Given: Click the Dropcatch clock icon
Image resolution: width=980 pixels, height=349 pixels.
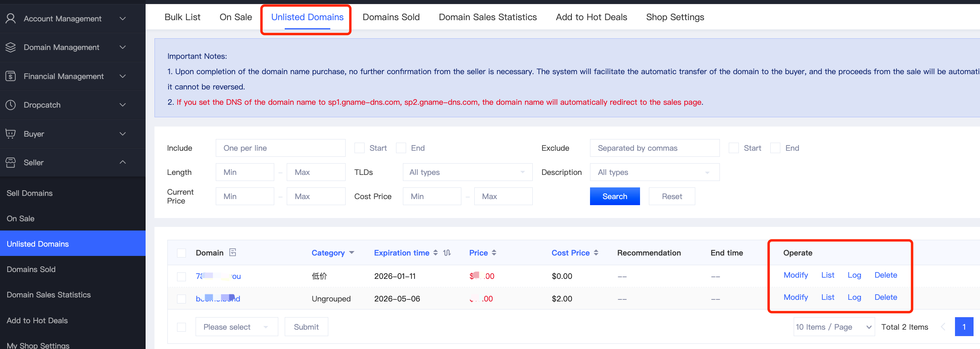Looking at the screenshot, I should pos(11,105).
